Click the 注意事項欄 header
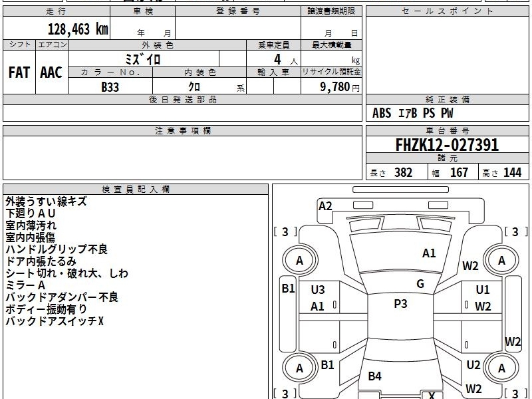 point(182,130)
